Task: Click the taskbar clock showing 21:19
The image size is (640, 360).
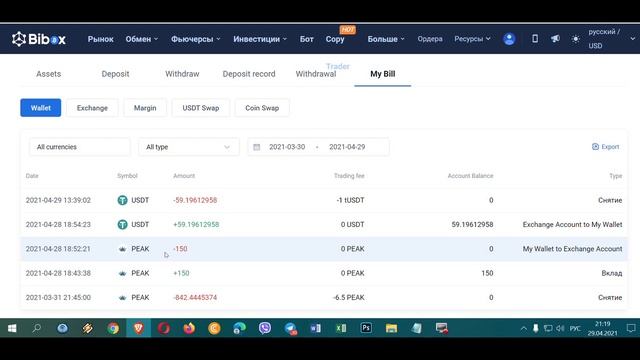Action: coord(602,329)
